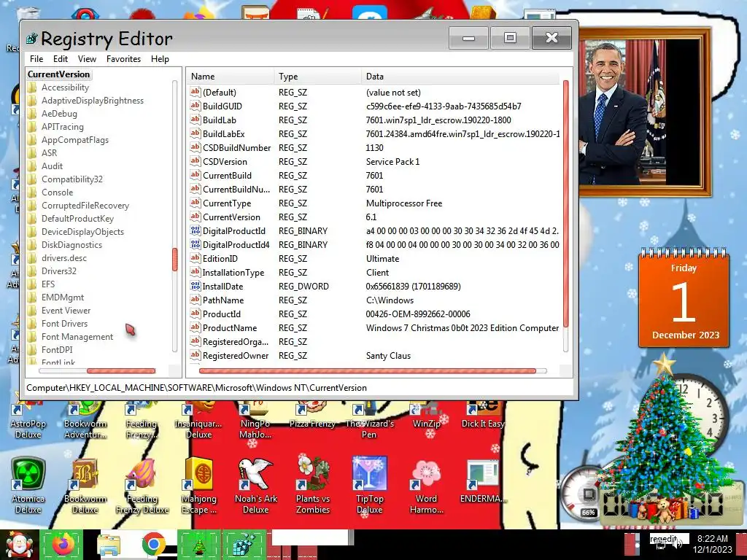Open the Help menu
Viewport: 747px width, 560px height.
pyautogui.click(x=160, y=58)
